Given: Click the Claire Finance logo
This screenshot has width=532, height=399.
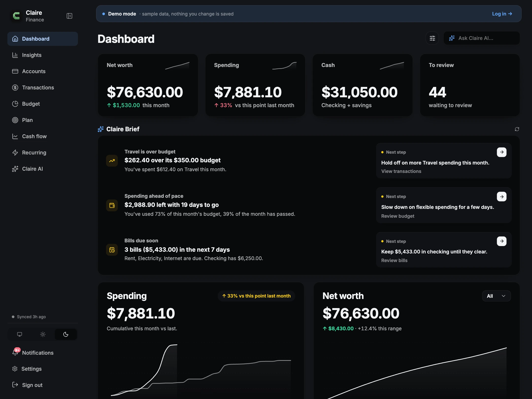Looking at the screenshot, I should click(x=16, y=16).
